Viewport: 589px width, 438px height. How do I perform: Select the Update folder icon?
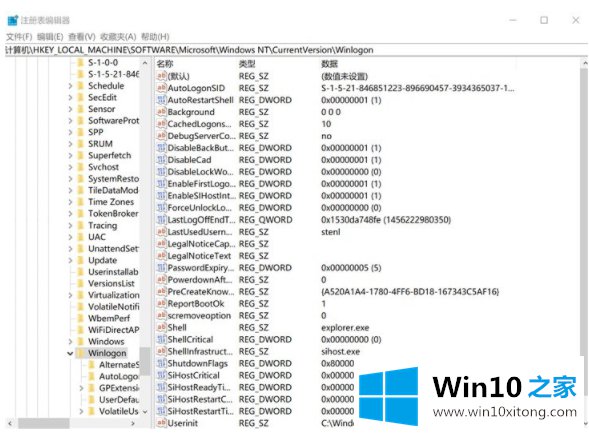pos(81,260)
